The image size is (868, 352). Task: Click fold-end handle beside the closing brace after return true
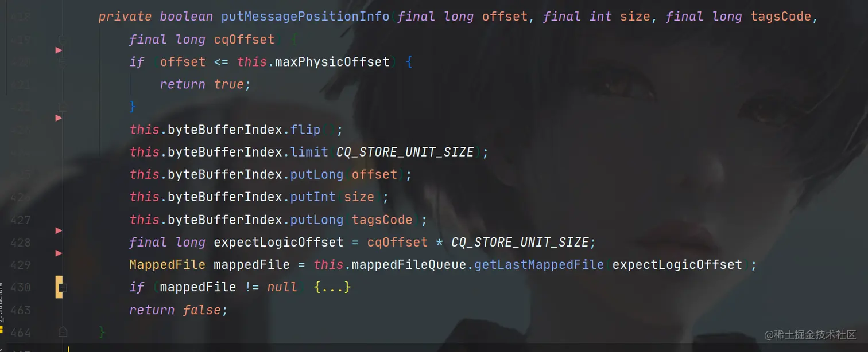tap(63, 107)
